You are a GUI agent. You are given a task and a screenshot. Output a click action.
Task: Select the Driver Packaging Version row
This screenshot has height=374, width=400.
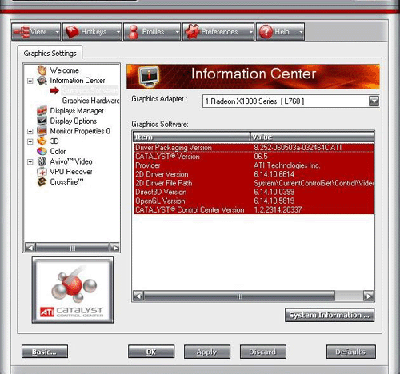coord(254,148)
